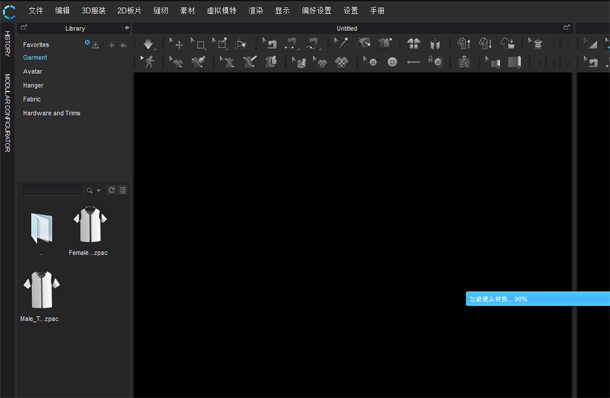Open the 设置 menu
This screenshot has width=610, height=398.
pos(351,11)
